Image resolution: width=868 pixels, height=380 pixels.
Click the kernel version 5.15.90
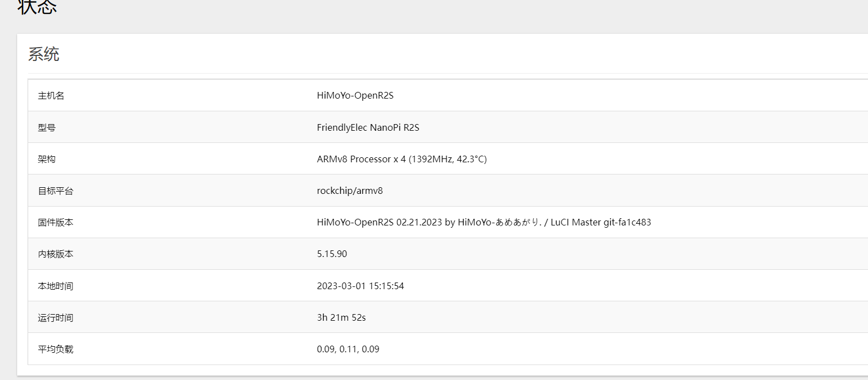(x=332, y=254)
